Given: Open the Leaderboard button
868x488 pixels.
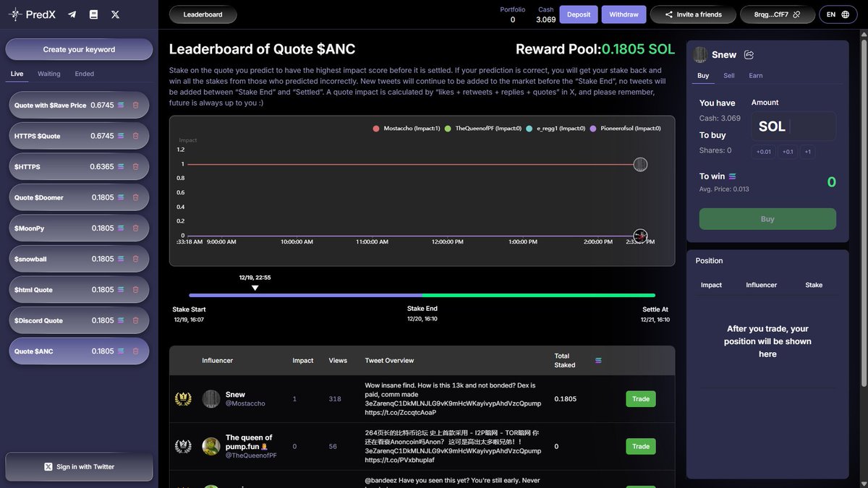Looking at the screenshot, I should coord(203,14).
